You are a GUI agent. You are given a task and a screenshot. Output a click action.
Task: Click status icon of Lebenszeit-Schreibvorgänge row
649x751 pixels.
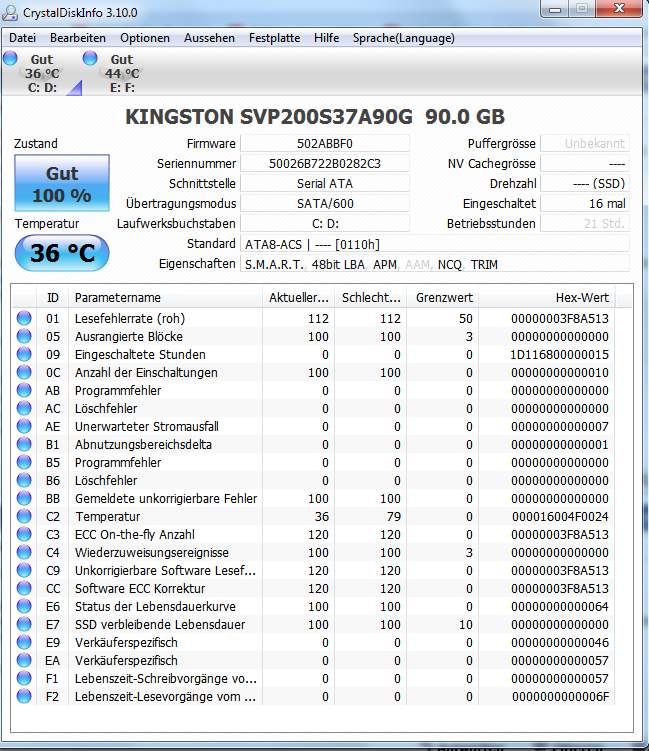pos(24,678)
